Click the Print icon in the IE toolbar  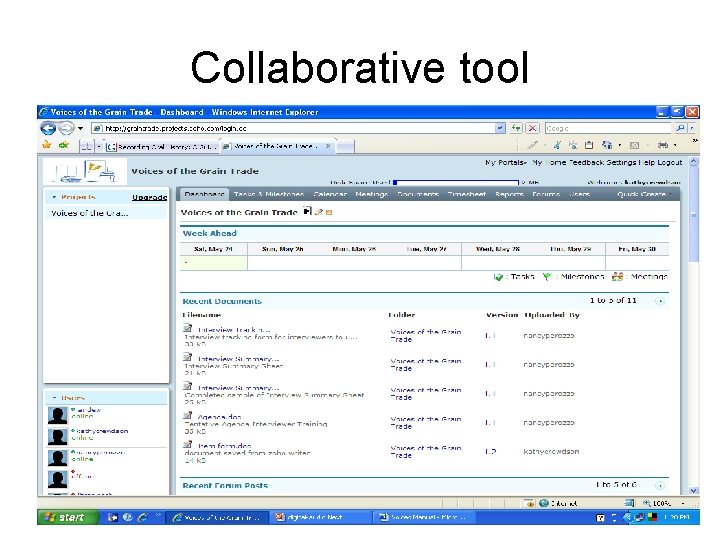coord(663,145)
